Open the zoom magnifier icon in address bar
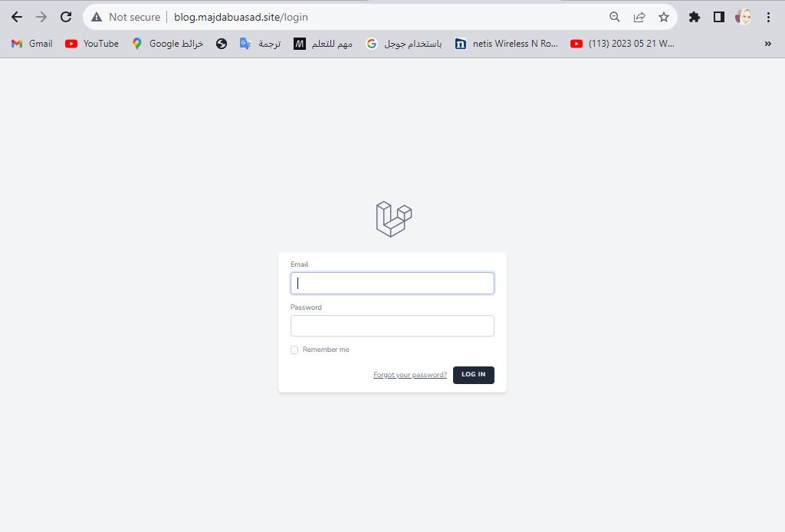Viewport: 785px width, 532px height. 614,17
